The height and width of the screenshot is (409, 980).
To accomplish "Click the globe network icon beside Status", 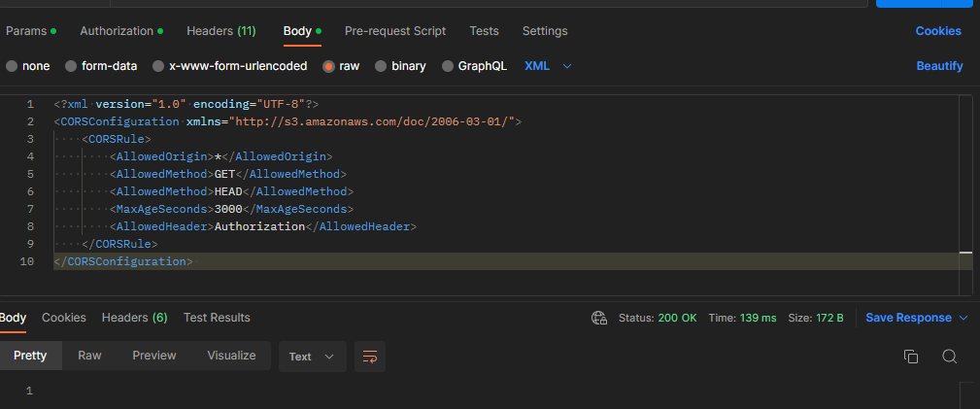I will point(599,318).
